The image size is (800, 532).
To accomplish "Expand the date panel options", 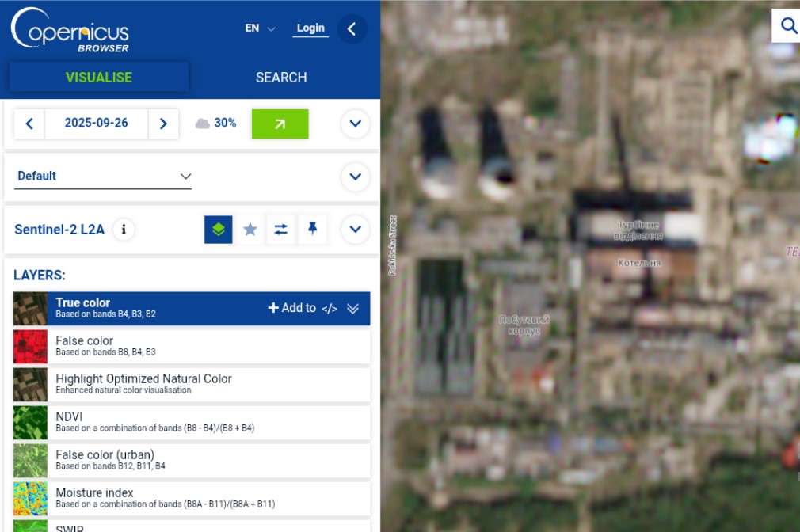I will coord(355,123).
